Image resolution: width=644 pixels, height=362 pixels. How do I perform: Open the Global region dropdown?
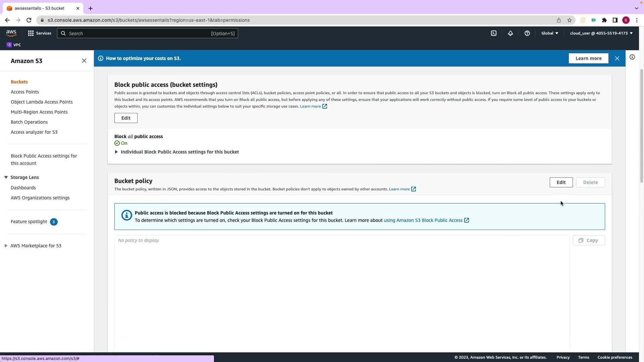pos(549,33)
